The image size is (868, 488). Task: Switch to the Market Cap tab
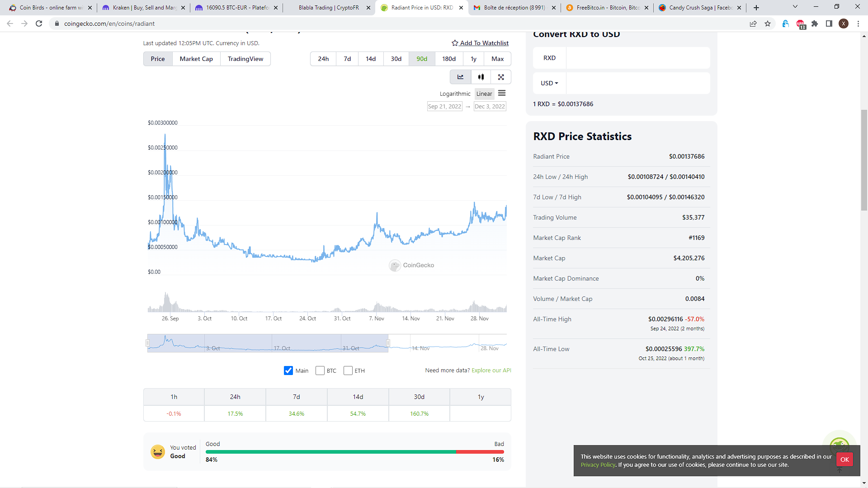[x=196, y=59]
